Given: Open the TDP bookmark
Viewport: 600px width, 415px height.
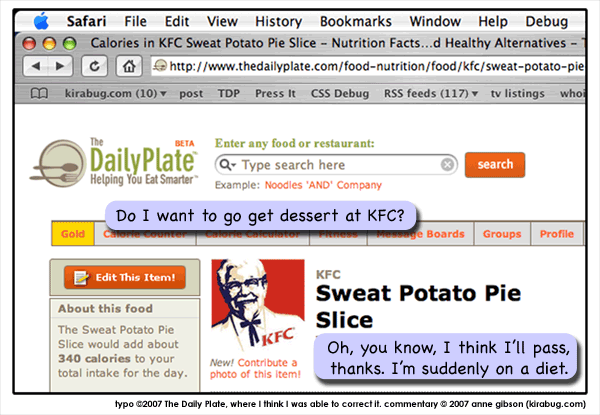Looking at the screenshot, I should 229,93.
